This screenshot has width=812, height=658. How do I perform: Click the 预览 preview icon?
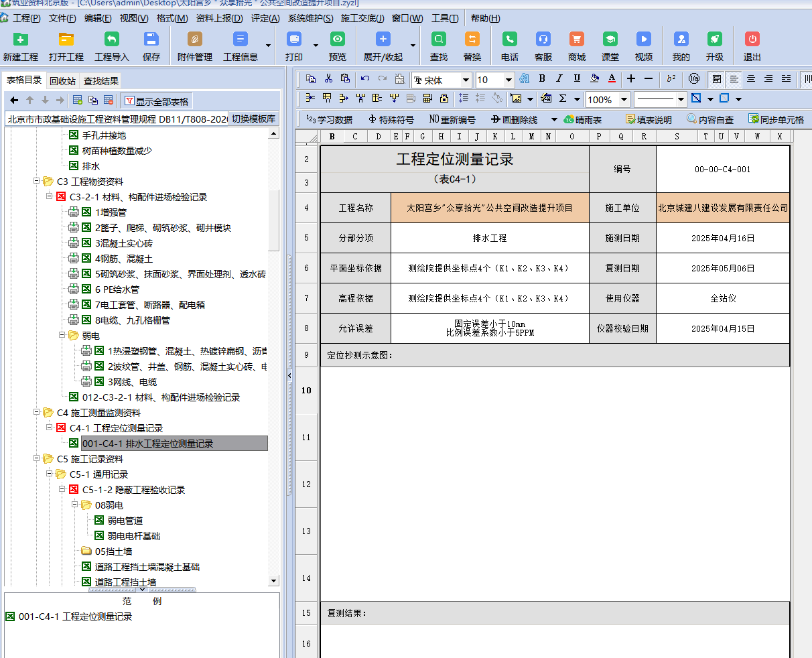338,39
